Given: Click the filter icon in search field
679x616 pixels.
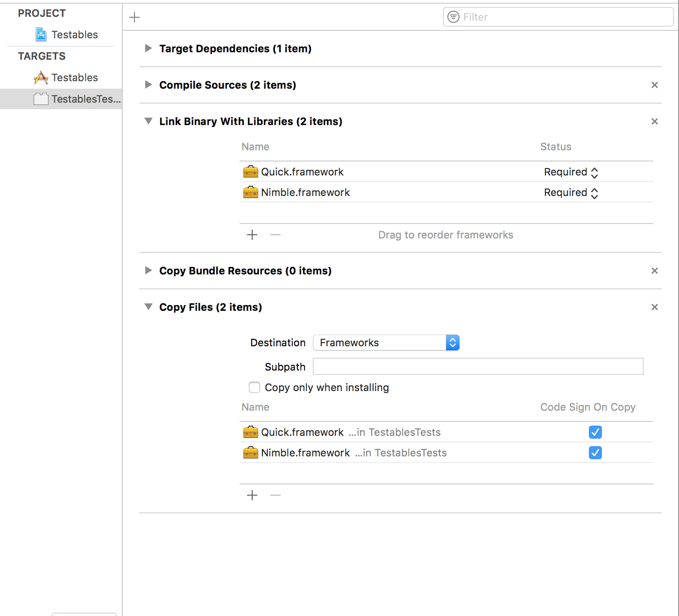Looking at the screenshot, I should (x=453, y=17).
